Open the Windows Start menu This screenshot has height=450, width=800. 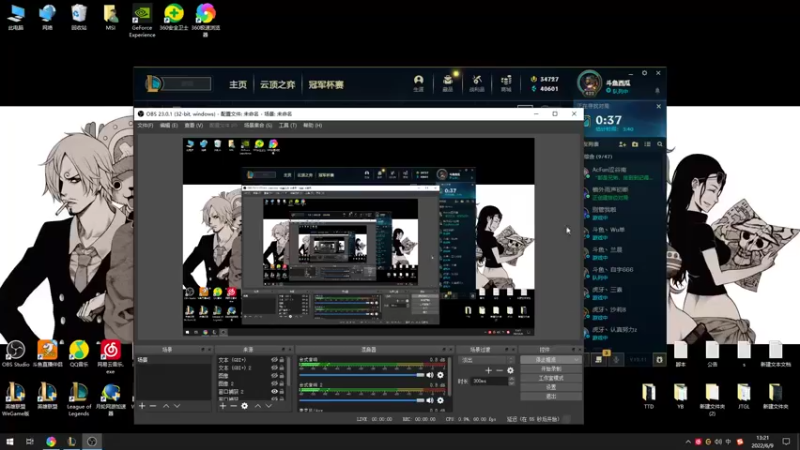[10, 441]
